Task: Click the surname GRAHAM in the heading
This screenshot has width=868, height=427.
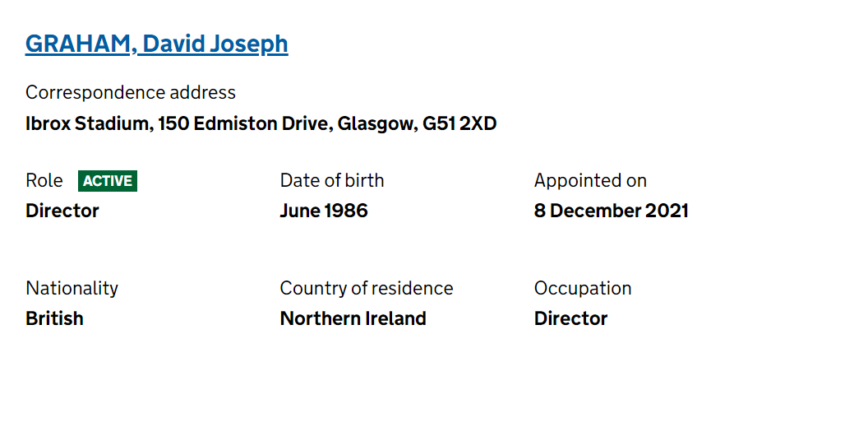Action: (78, 44)
